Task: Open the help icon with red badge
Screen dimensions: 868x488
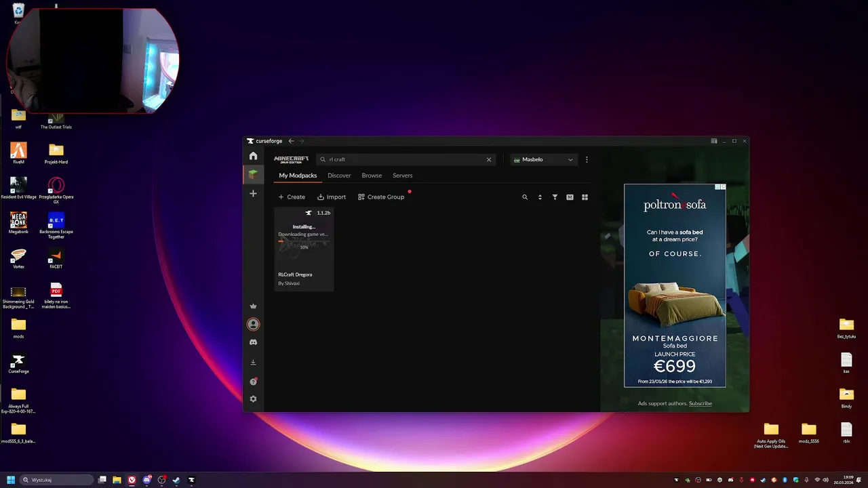Action: click(x=253, y=382)
